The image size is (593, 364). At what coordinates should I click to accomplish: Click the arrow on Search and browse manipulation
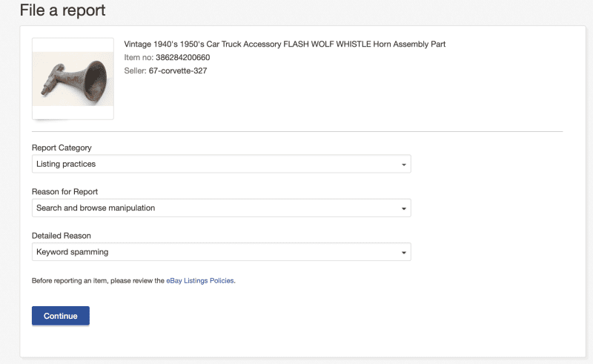pyautogui.click(x=403, y=209)
